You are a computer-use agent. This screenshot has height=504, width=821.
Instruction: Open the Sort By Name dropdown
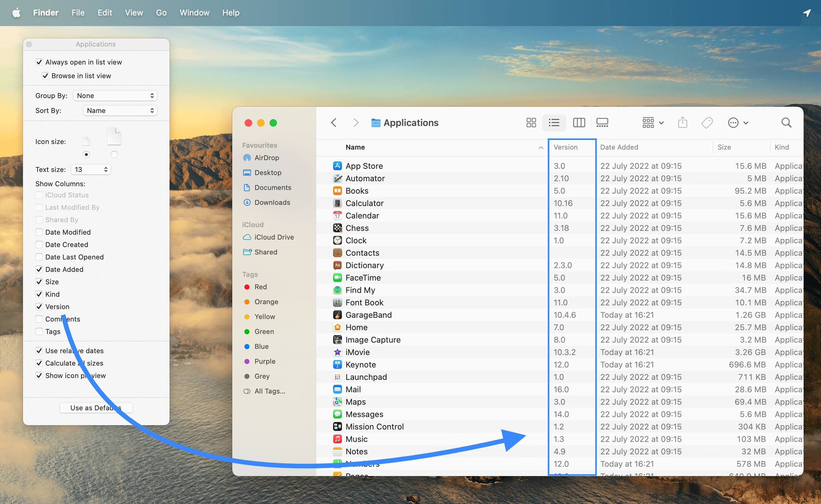120,111
